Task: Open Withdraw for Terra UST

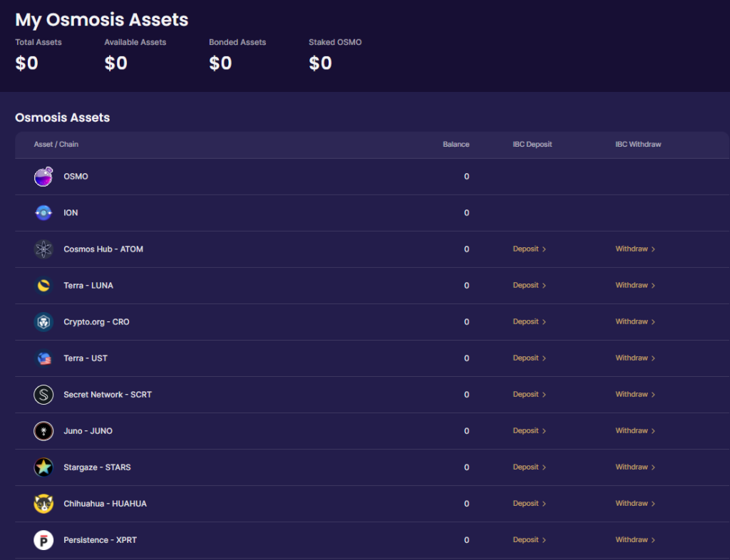Action: (635, 358)
